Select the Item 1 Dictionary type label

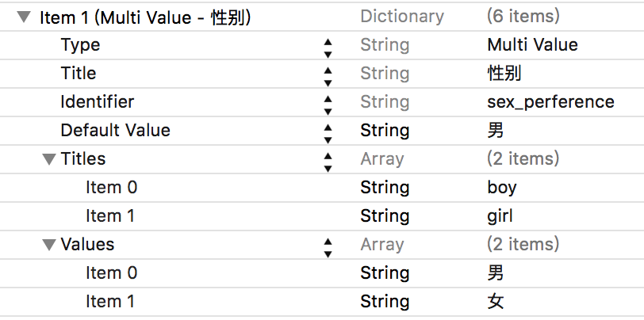401,17
